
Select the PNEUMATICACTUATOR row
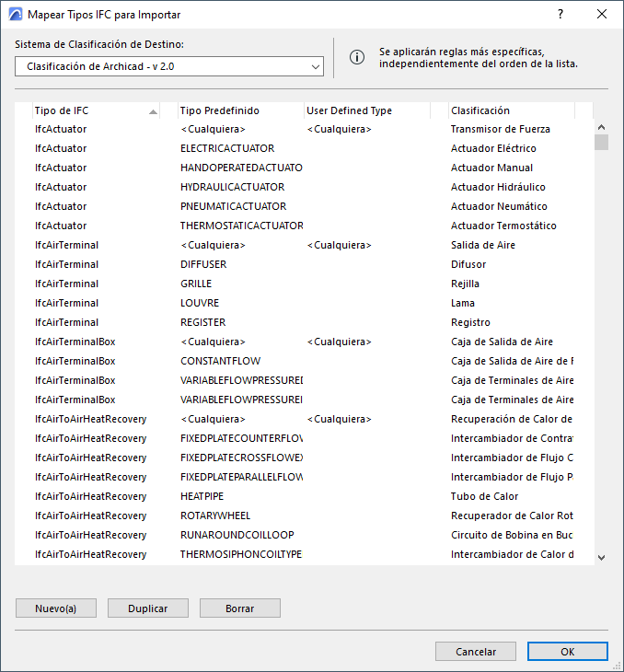point(305,206)
